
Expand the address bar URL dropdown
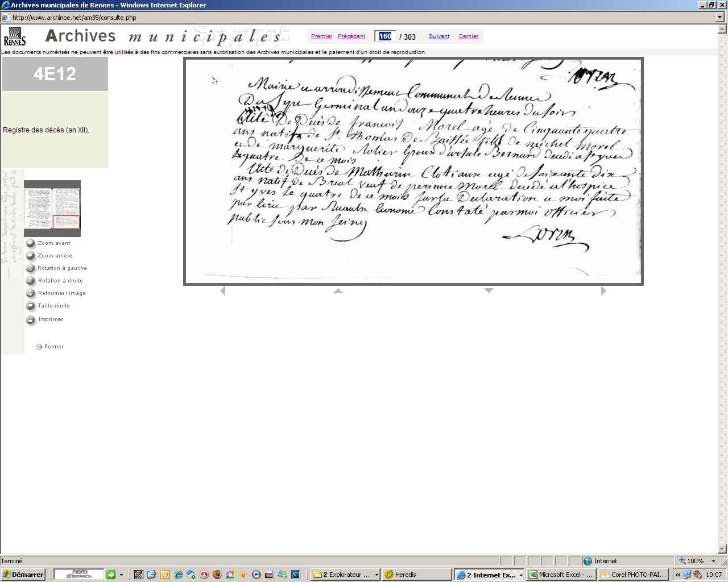click(720, 18)
